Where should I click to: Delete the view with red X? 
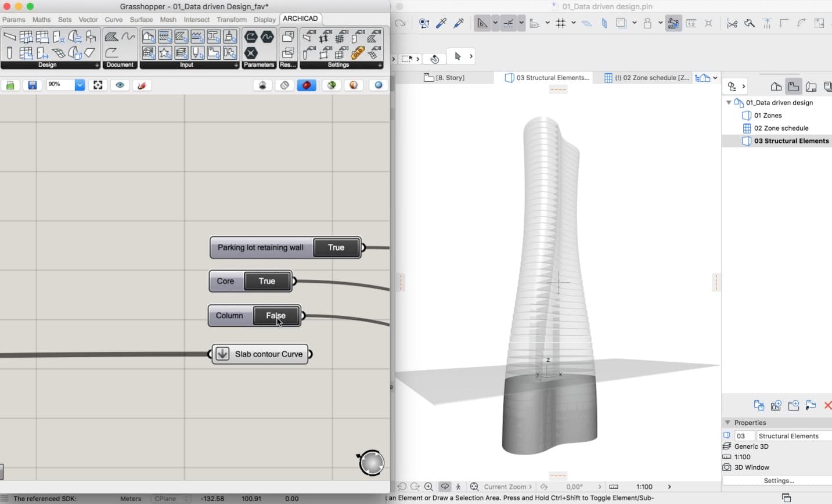(x=828, y=405)
